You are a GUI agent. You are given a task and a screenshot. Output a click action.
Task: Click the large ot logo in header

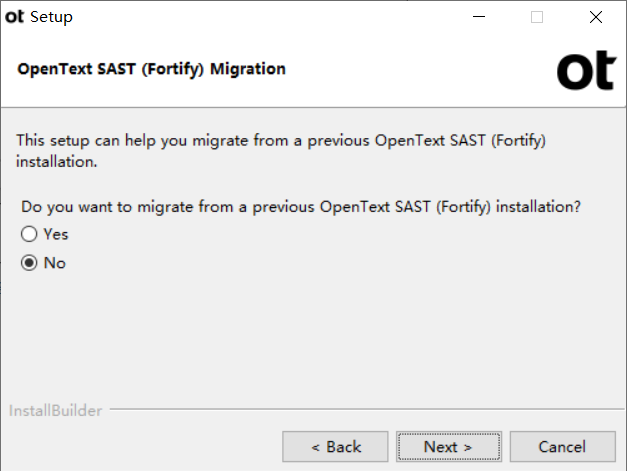586,70
